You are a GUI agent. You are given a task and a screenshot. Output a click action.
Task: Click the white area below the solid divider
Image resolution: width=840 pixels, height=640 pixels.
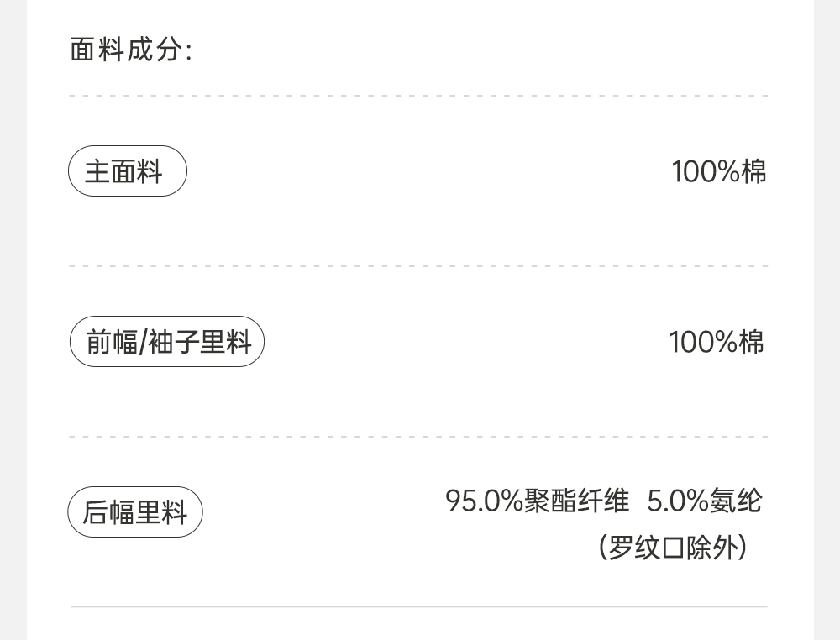[x=418, y=625]
